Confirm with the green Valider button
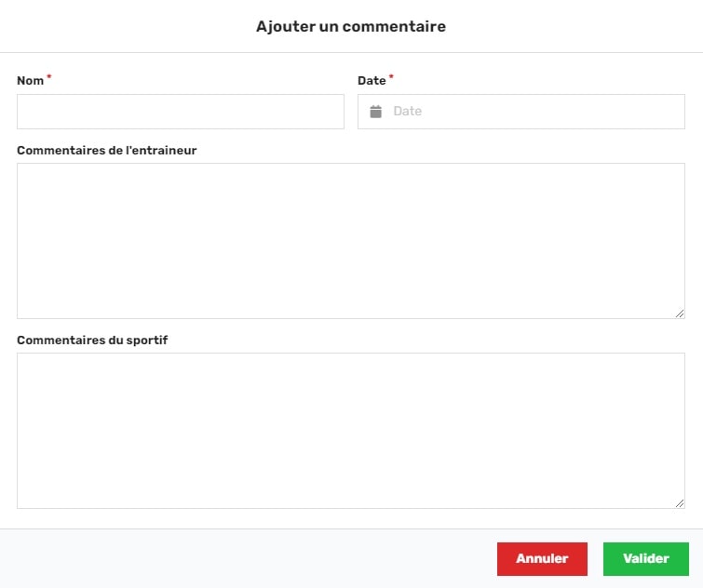The height and width of the screenshot is (588, 703). (x=646, y=559)
